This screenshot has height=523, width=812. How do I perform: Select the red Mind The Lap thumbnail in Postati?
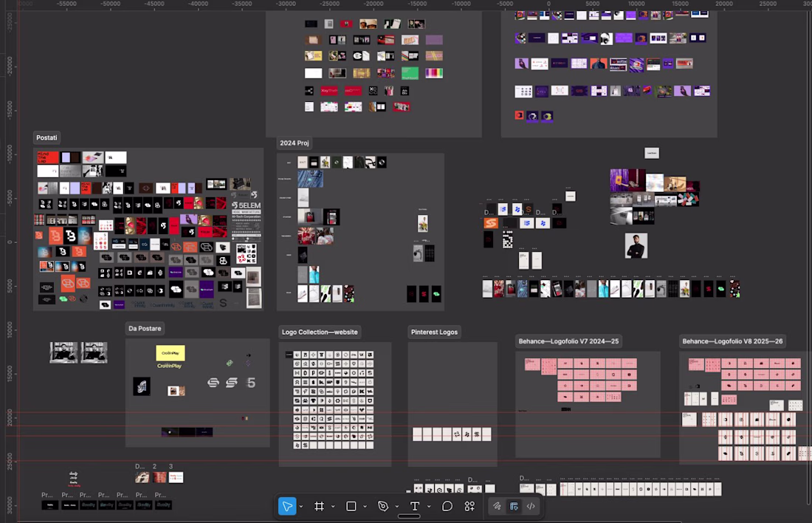(x=47, y=157)
